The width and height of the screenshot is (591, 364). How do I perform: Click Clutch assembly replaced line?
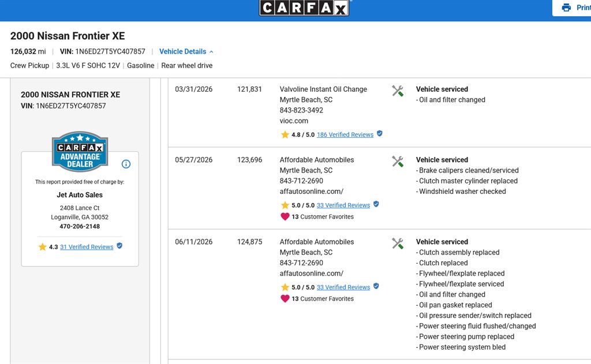pos(458,253)
